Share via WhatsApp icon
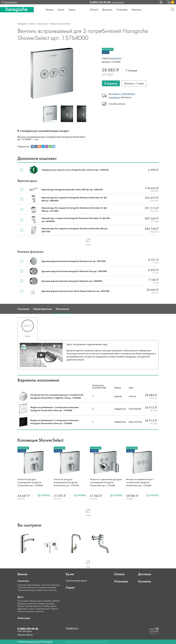 pyautogui.click(x=50, y=146)
